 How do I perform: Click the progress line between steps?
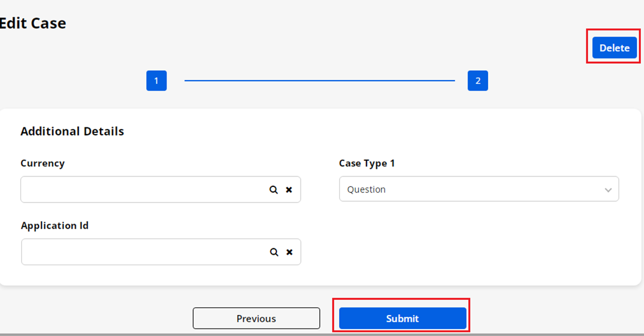click(319, 81)
